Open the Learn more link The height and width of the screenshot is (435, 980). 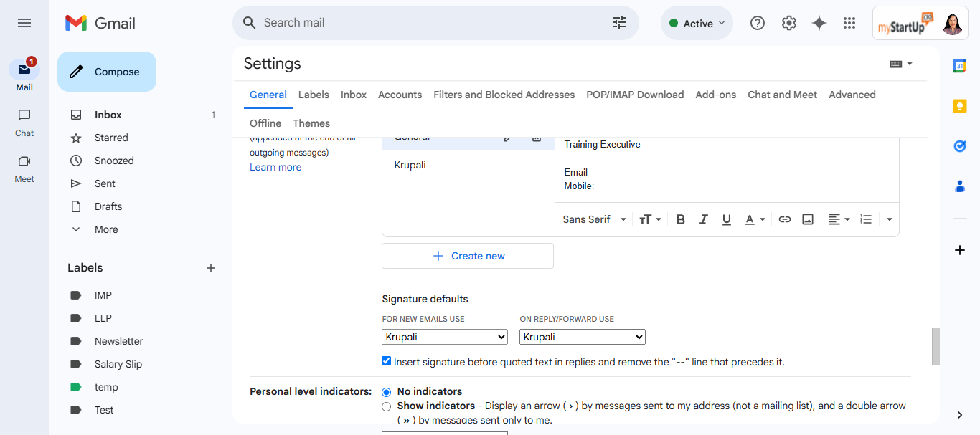pyautogui.click(x=275, y=167)
